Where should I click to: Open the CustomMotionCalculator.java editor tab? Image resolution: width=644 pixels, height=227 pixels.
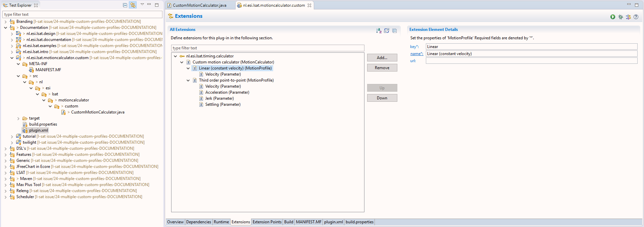(x=199, y=5)
